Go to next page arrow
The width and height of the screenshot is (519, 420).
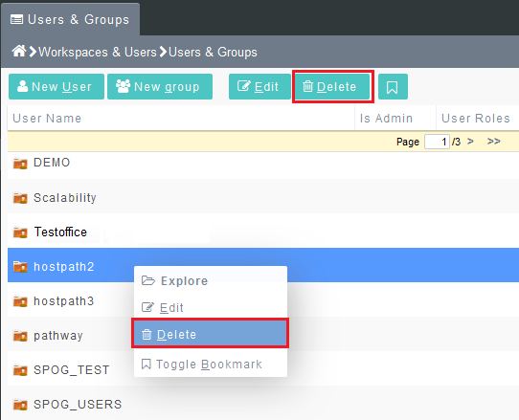point(470,142)
